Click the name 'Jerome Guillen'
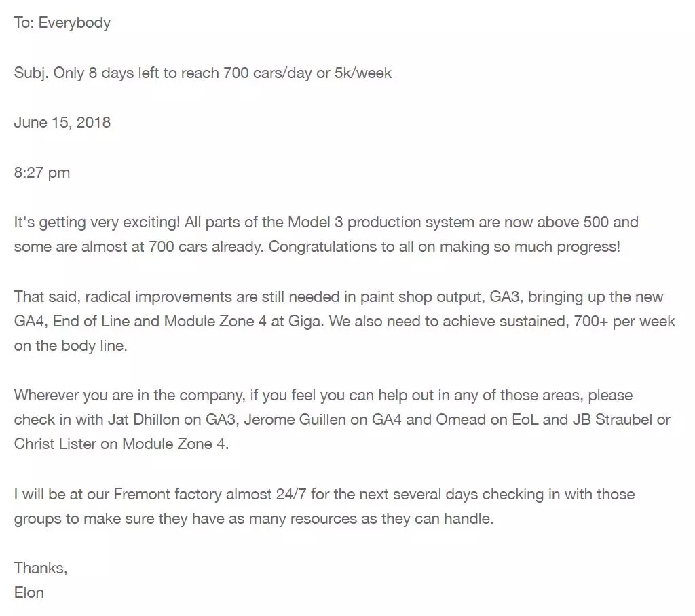 pyautogui.click(x=295, y=419)
